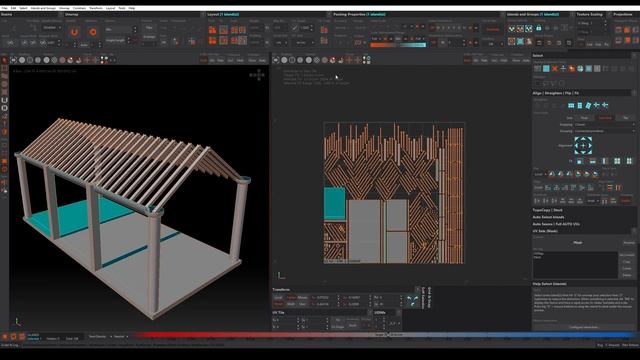
Task: Click the first orange icon in status bar
Action: pyautogui.click(x=5, y=337)
